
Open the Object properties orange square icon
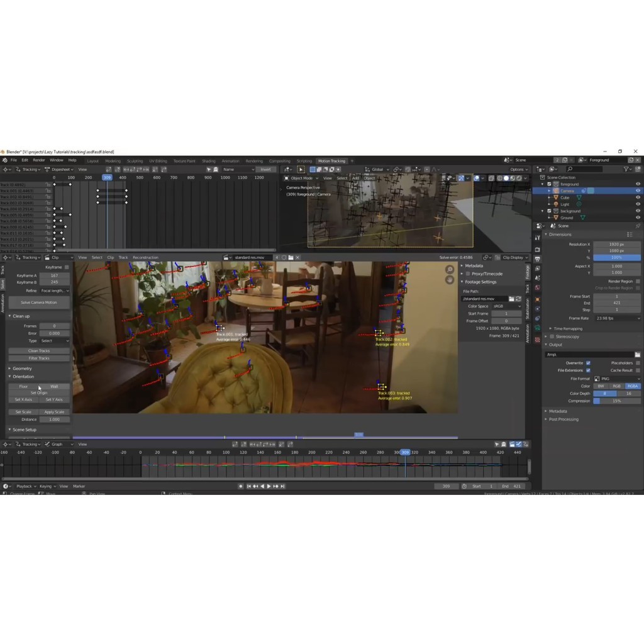tap(537, 299)
